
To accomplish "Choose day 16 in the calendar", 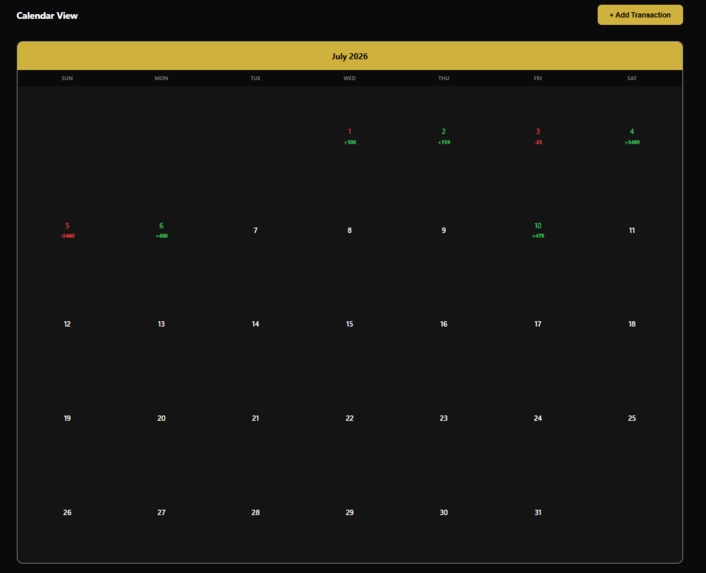I will click(444, 324).
